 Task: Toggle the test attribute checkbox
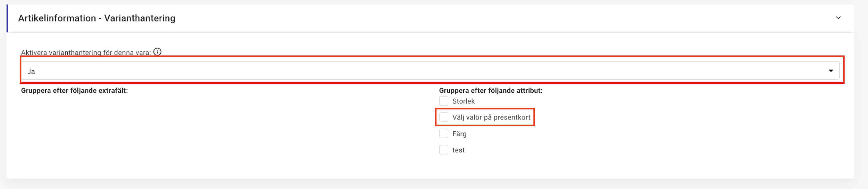tap(444, 150)
